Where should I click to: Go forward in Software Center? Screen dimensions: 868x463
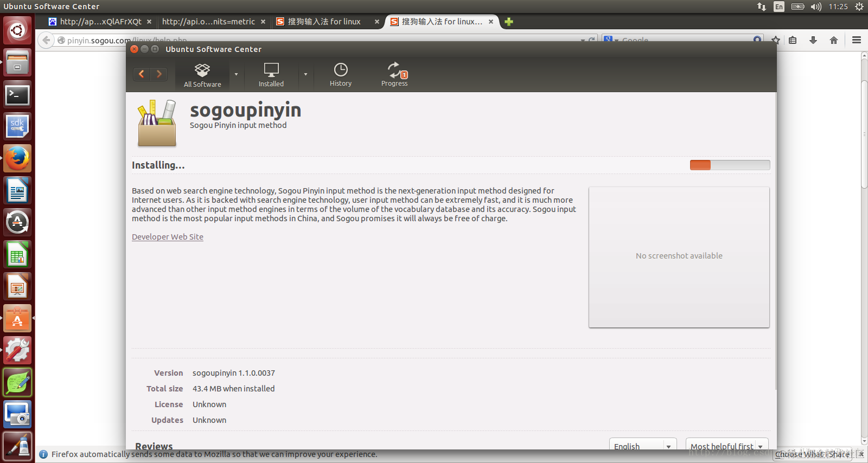(159, 74)
